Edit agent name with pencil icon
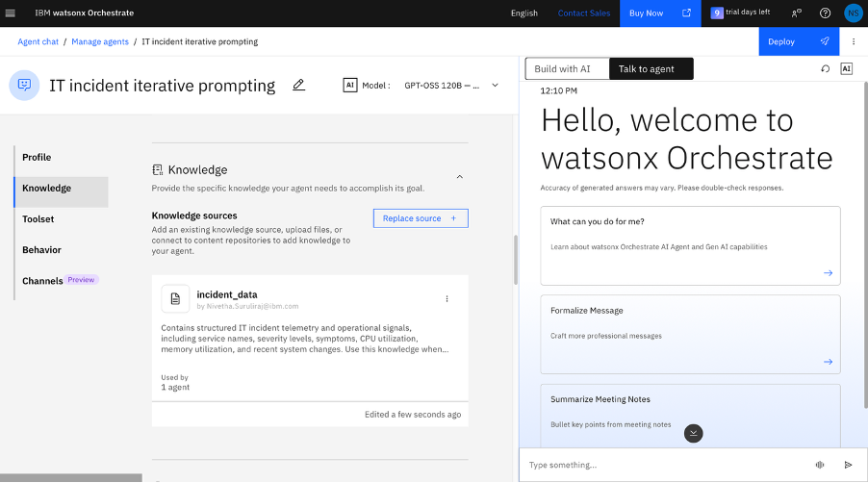Image resolution: width=868 pixels, height=483 pixels. click(298, 86)
